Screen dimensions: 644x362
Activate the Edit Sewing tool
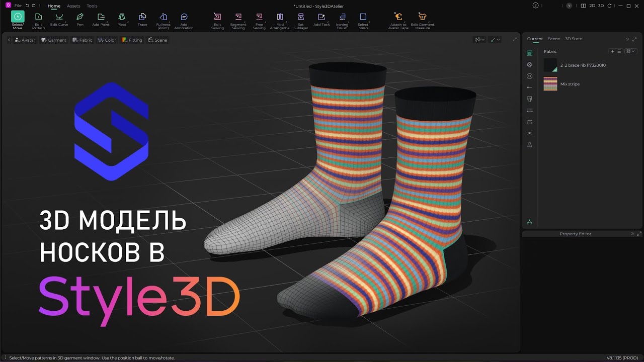click(x=217, y=21)
